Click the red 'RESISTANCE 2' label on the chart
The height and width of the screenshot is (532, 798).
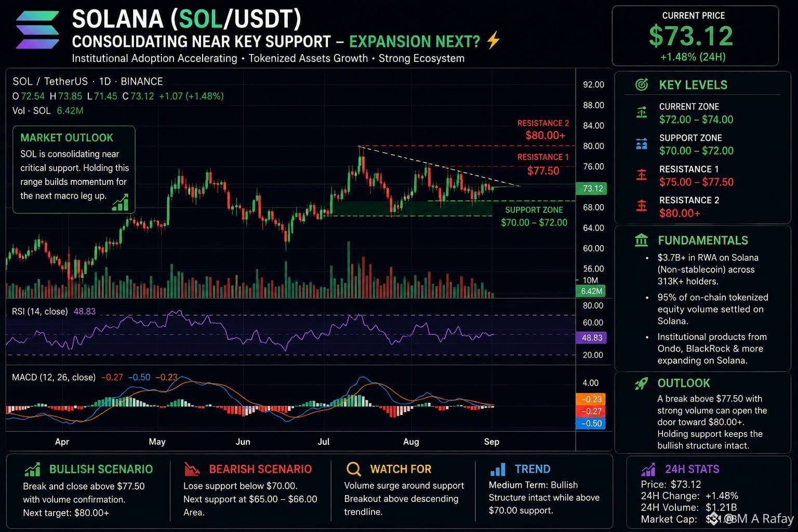pyautogui.click(x=543, y=123)
